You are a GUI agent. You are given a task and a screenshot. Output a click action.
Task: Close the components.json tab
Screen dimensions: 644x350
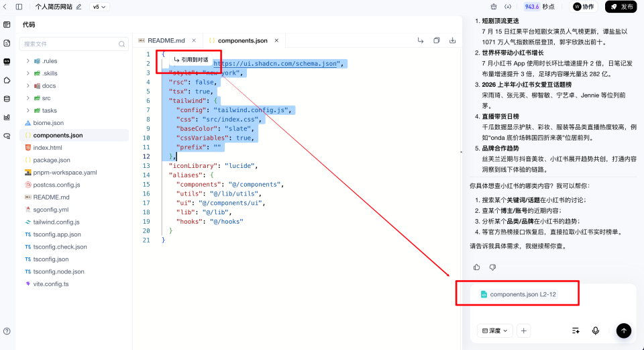(276, 40)
